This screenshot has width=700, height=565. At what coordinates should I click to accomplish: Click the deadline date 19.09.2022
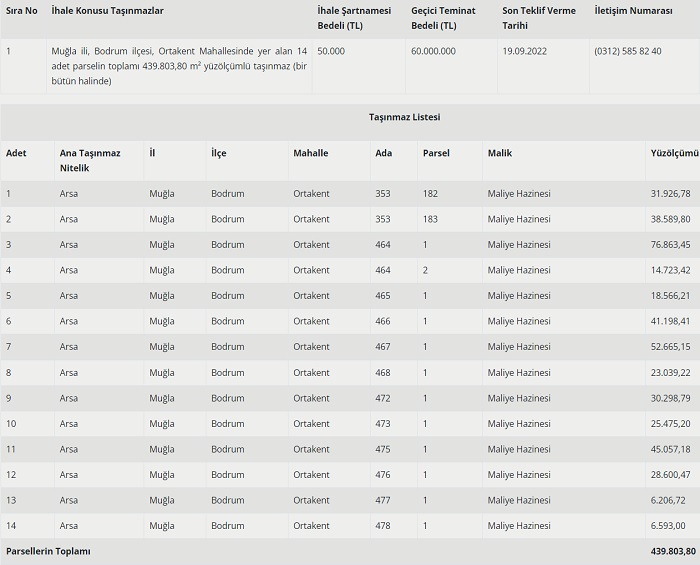pos(525,51)
